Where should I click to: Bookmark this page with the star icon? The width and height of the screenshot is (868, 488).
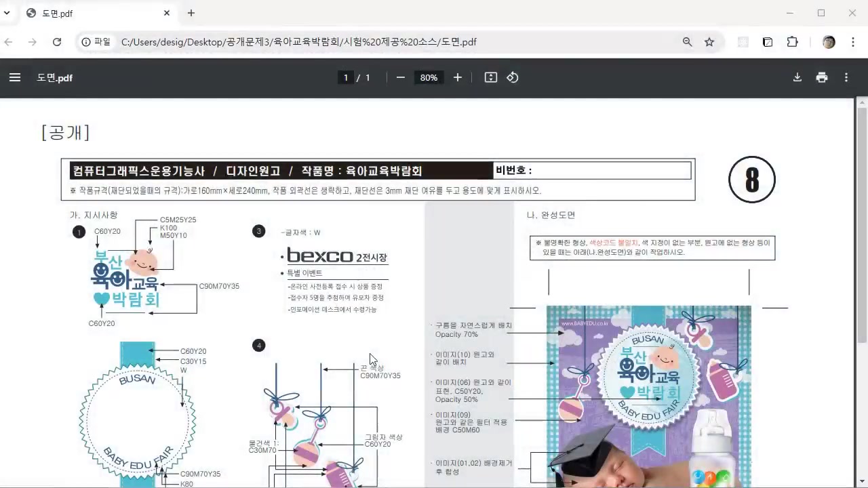tap(709, 42)
